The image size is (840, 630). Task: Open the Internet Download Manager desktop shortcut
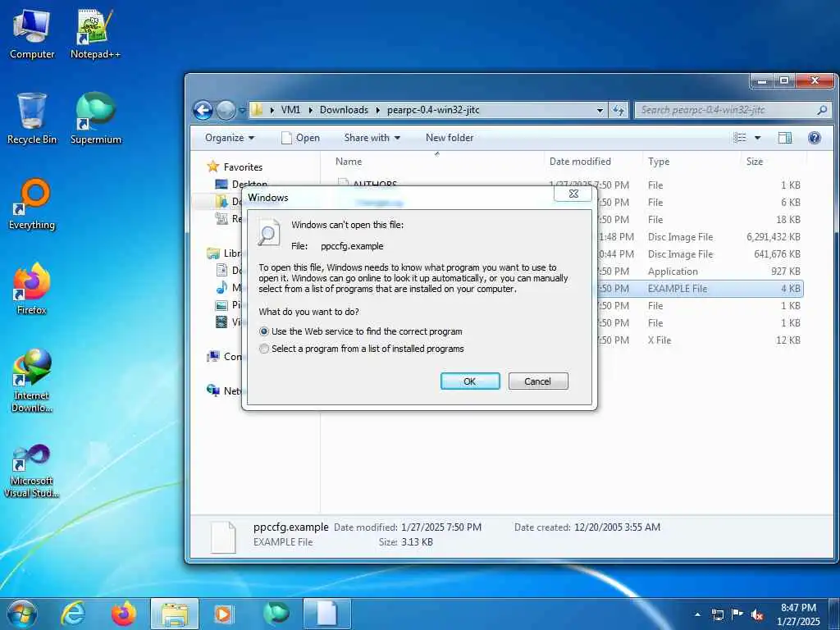pos(32,381)
